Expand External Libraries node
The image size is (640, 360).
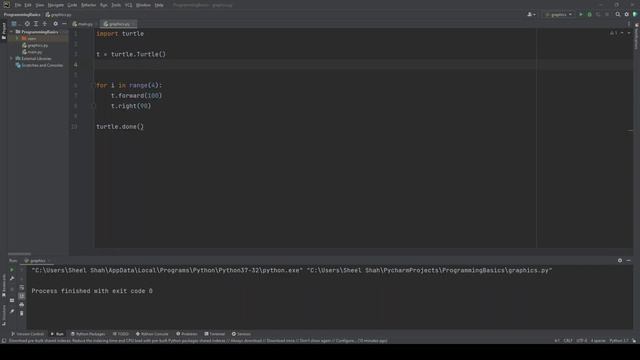(x=12, y=58)
